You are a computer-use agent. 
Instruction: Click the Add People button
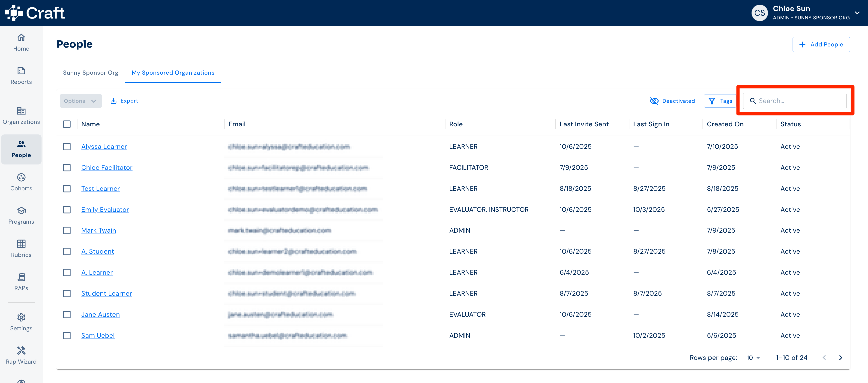click(821, 45)
